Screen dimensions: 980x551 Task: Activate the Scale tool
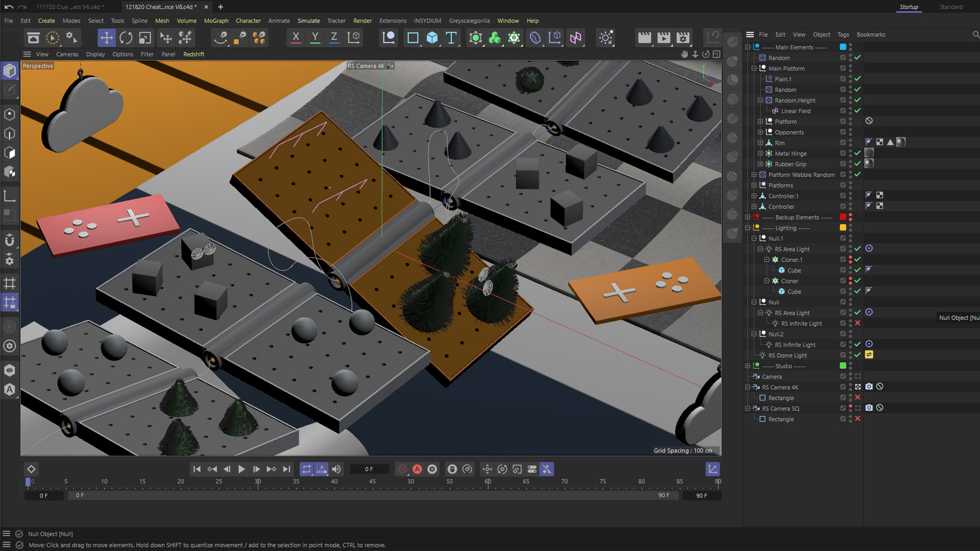[145, 38]
